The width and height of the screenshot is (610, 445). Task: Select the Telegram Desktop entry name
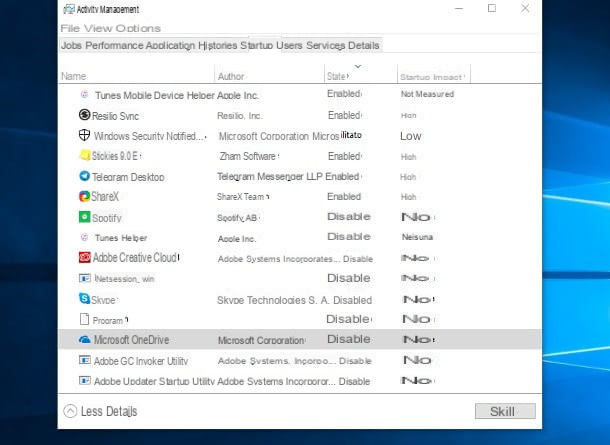[x=128, y=177]
